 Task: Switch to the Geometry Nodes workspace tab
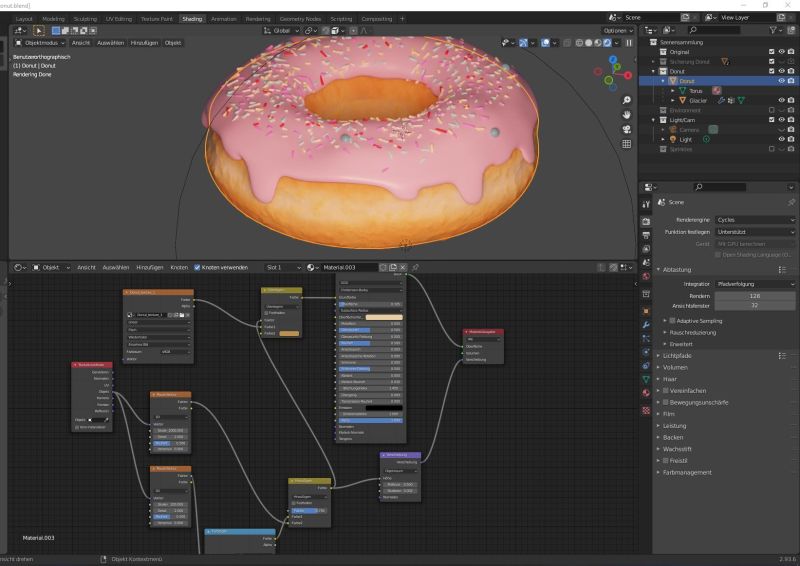click(300, 19)
